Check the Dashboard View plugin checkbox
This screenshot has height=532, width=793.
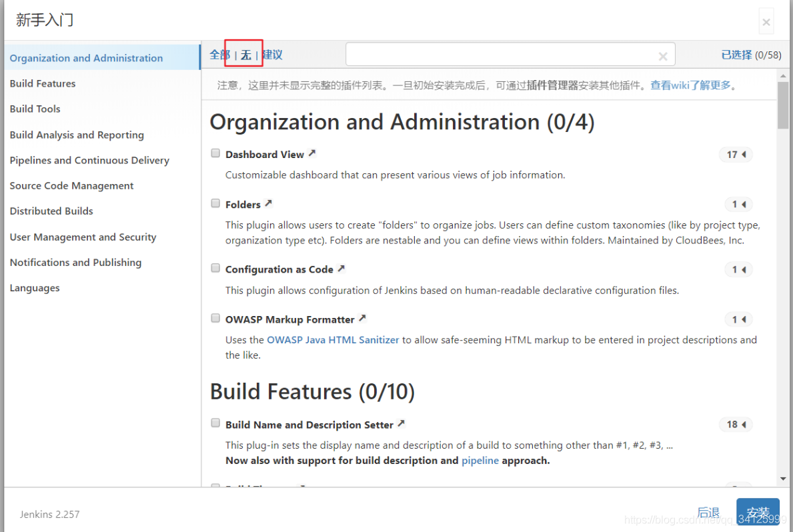click(215, 153)
